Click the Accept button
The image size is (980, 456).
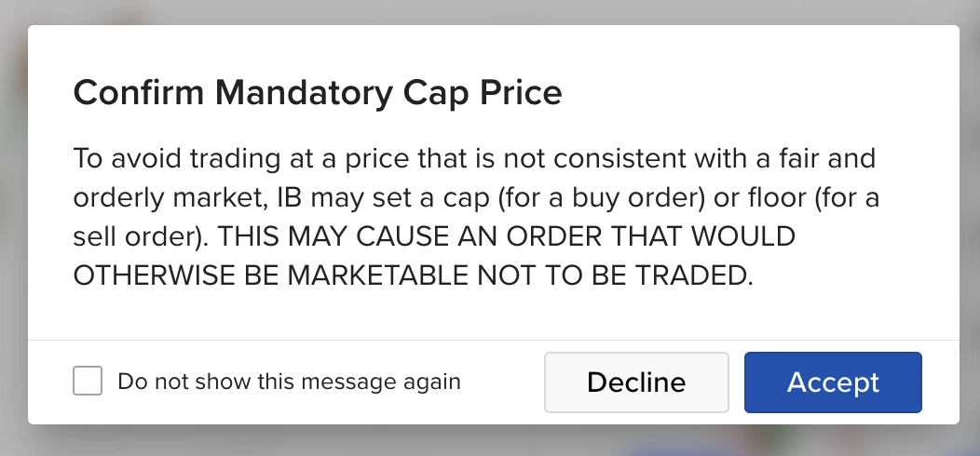pos(833,382)
